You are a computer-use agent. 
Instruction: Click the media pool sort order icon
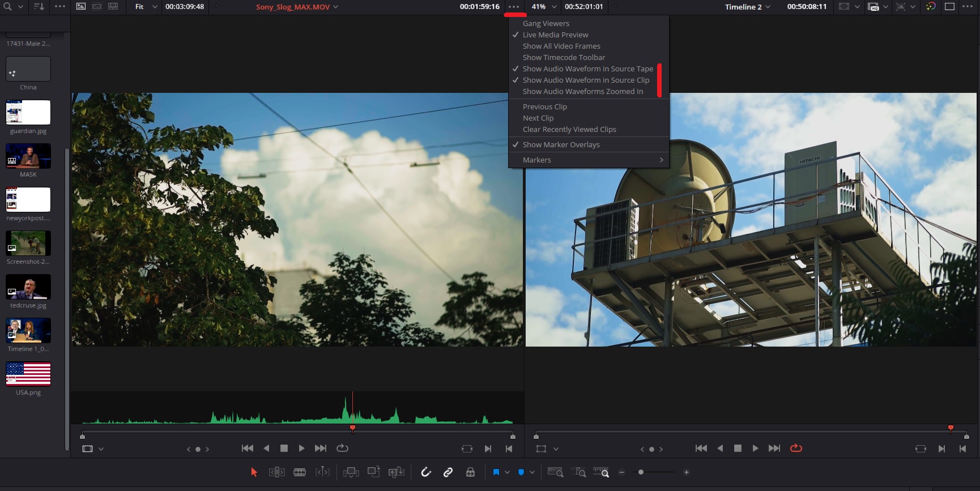point(39,7)
